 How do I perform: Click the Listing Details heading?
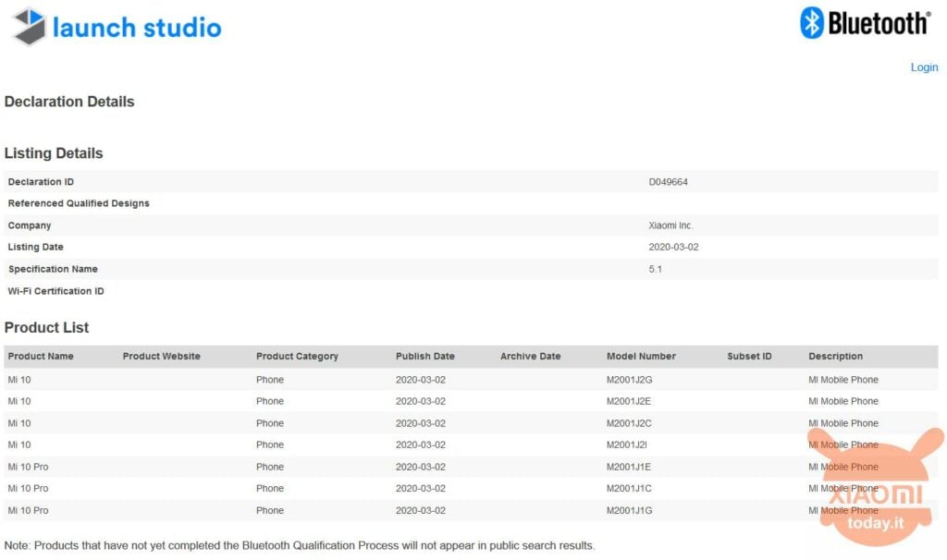coord(54,153)
